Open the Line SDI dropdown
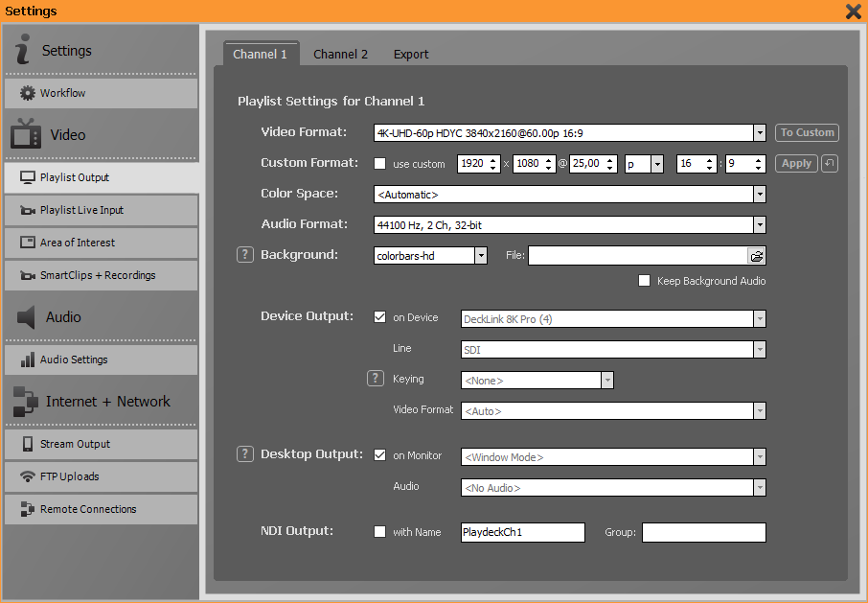 click(760, 349)
